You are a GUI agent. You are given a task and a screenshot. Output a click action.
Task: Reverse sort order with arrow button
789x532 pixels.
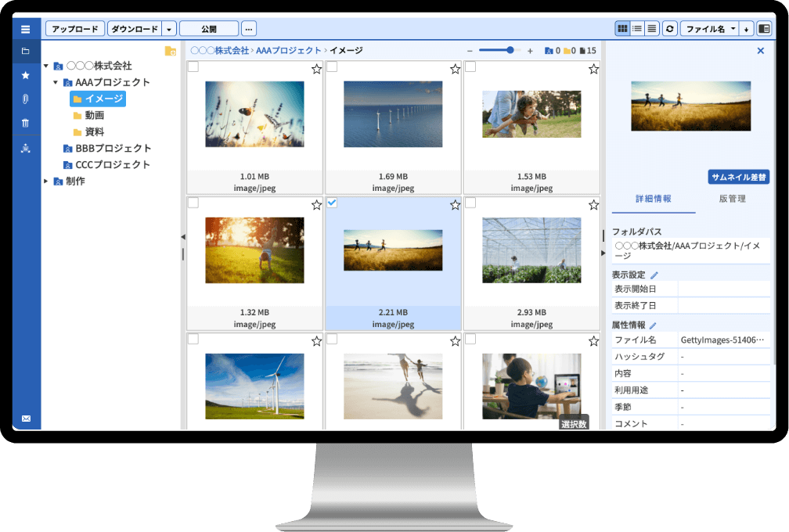[747, 29]
